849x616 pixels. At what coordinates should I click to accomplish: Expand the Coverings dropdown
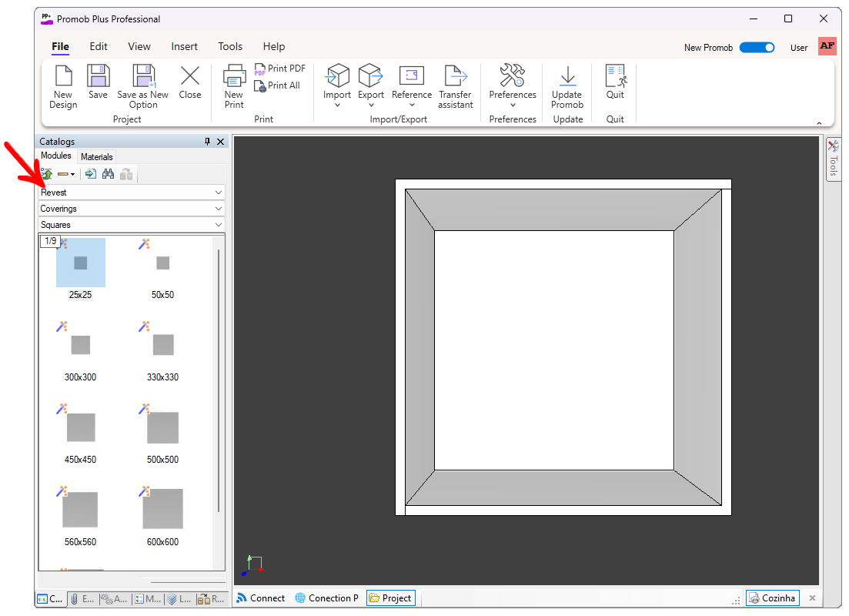132,209
